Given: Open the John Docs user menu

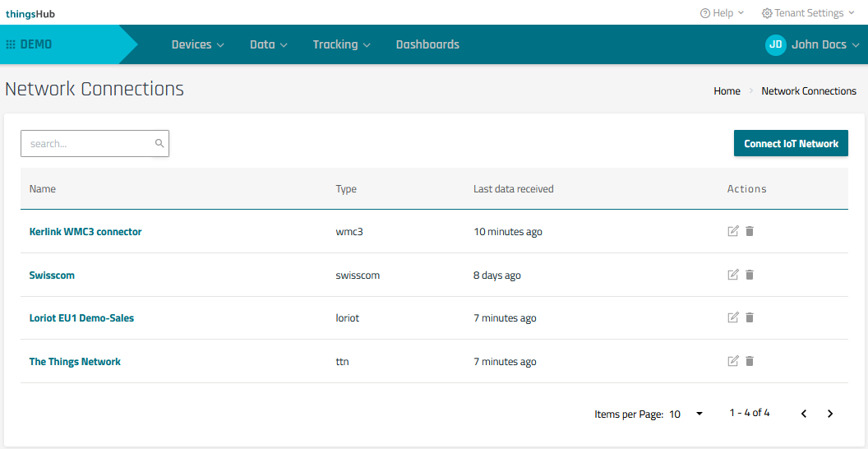Looking at the screenshot, I should click(x=812, y=44).
